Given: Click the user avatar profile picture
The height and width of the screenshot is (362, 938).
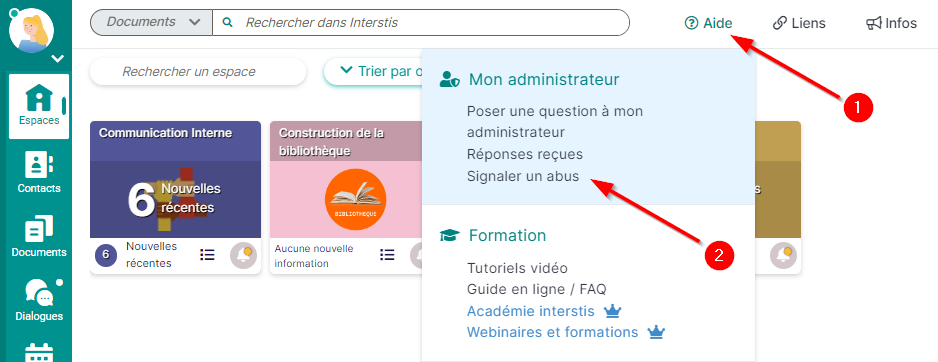Looking at the screenshot, I should click(32, 31).
